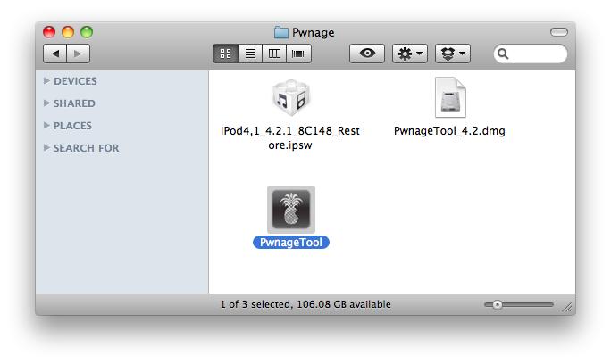Click the SHARED heading label

coord(74,103)
